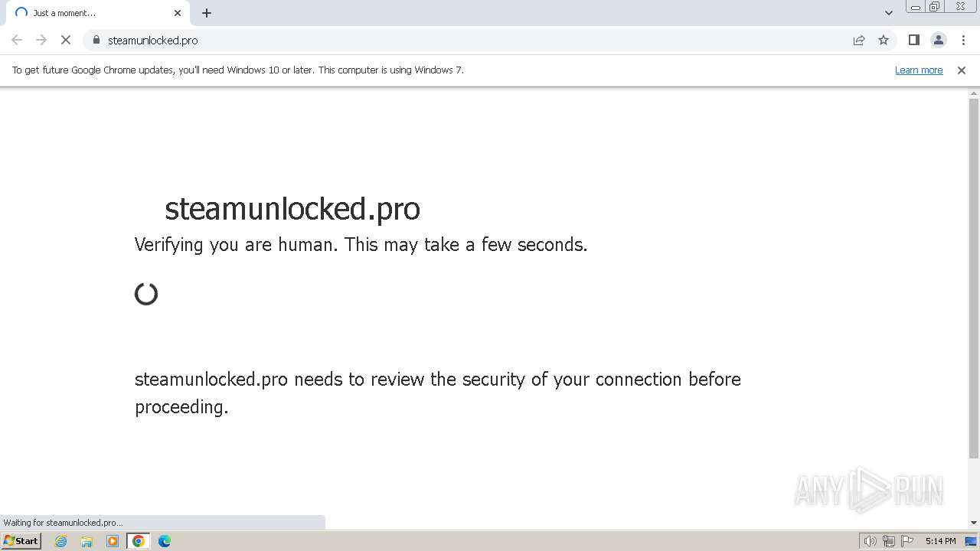
Task: Open the share this page icon
Action: (x=859, y=40)
